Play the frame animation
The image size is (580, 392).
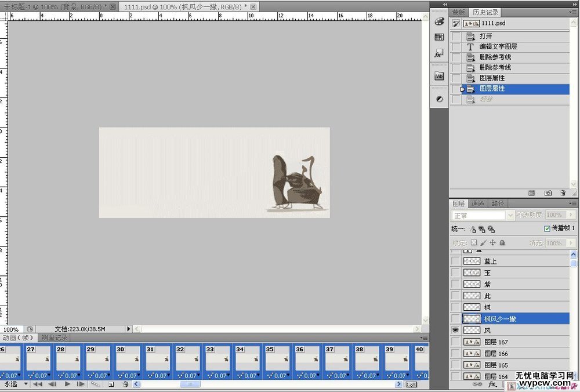coord(67,384)
